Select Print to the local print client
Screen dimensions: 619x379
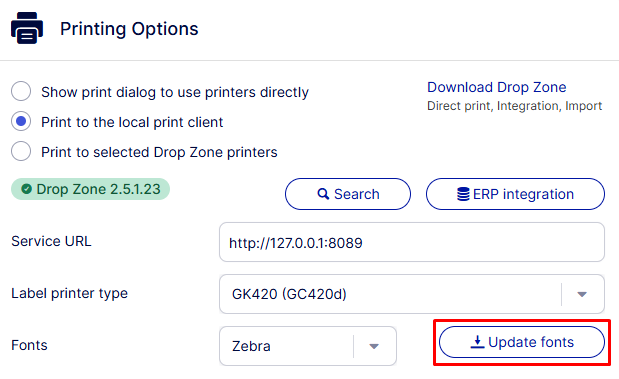[21, 122]
